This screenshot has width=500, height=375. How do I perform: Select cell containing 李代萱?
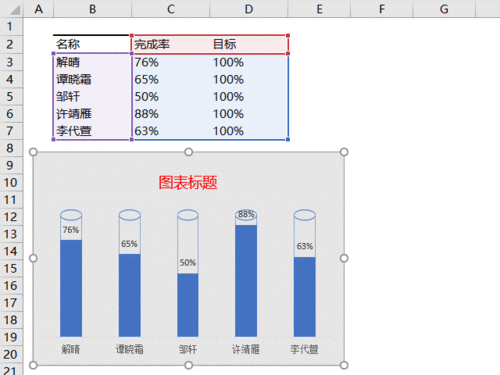click(x=92, y=131)
